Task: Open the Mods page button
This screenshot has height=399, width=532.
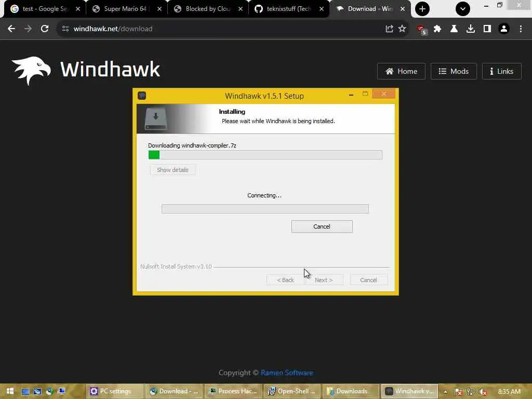Action: [x=454, y=71]
